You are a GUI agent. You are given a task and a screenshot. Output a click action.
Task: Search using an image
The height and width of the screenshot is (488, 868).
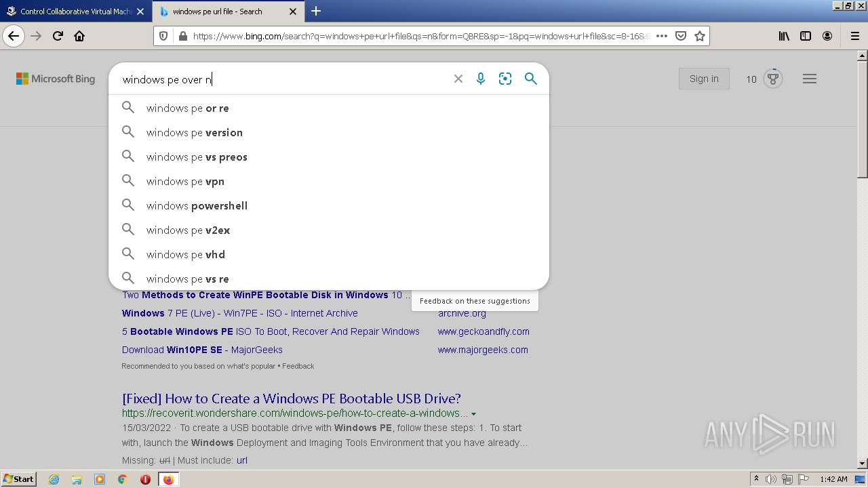[x=505, y=79]
